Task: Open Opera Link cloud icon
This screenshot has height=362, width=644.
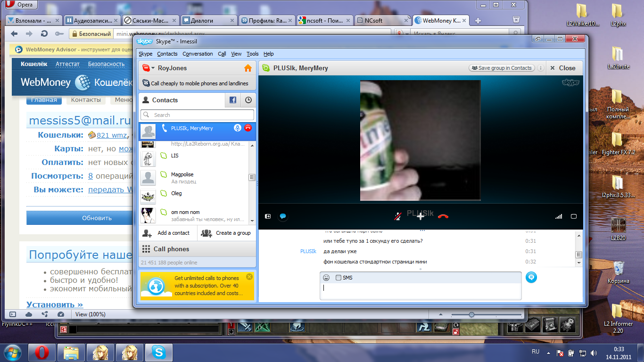Action: click(29, 314)
